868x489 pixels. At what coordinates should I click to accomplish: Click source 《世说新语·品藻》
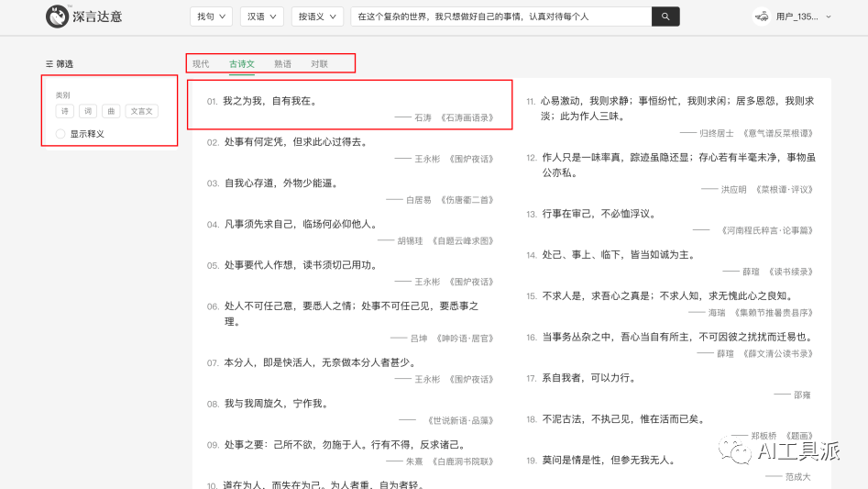pos(460,421)
